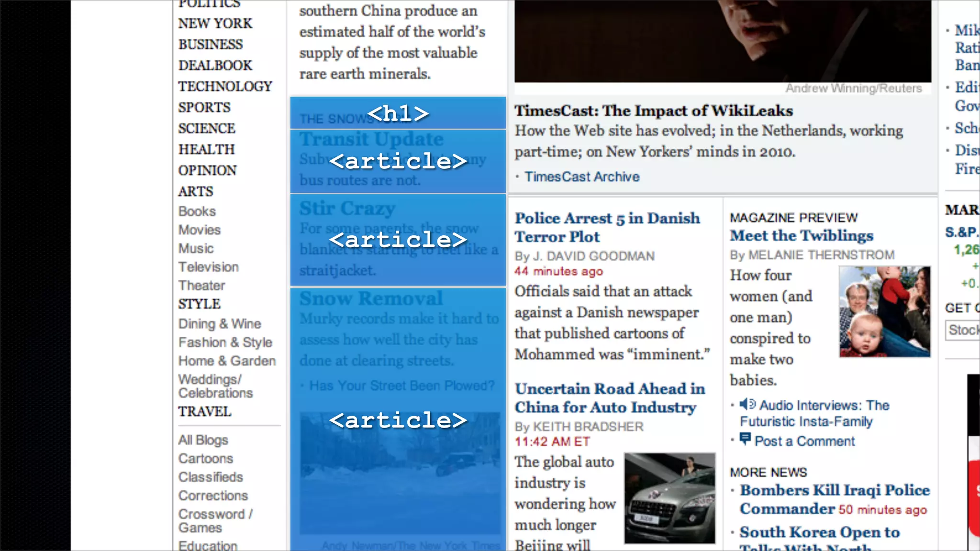The height and width of the screenshot is (551, 980).
Task: Open Transit Update headline
Action: pyautogui.click(x=371, y=139)
